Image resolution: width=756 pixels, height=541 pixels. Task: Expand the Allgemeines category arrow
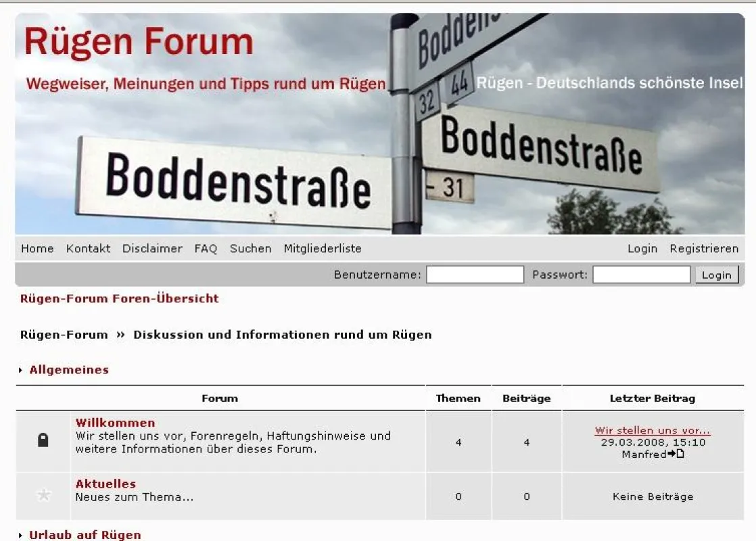(x=20, y=370)
